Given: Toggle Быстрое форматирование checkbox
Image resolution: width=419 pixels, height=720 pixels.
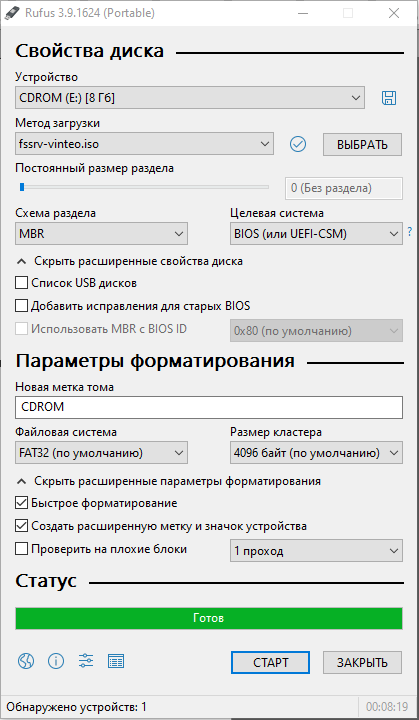Looking at the screenshot, I should pos(22,503).
